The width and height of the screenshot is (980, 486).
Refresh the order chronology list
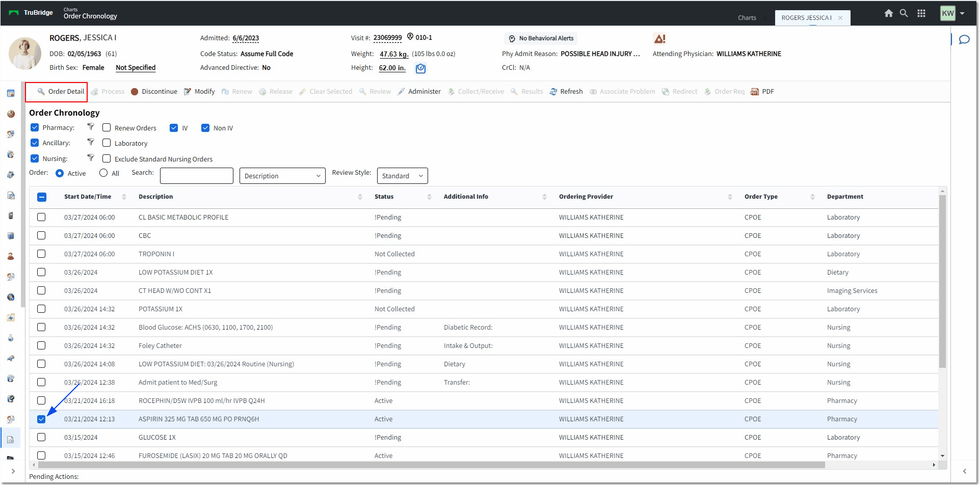(x=566, y=92)
